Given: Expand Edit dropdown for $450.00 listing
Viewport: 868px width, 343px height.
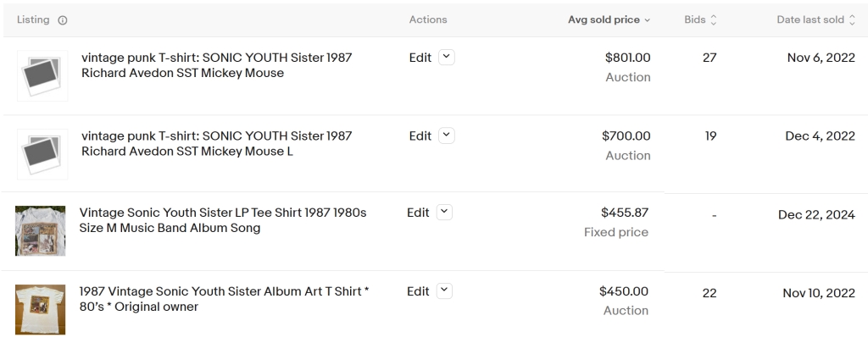Looking at the screenshot, I should 444,291.
